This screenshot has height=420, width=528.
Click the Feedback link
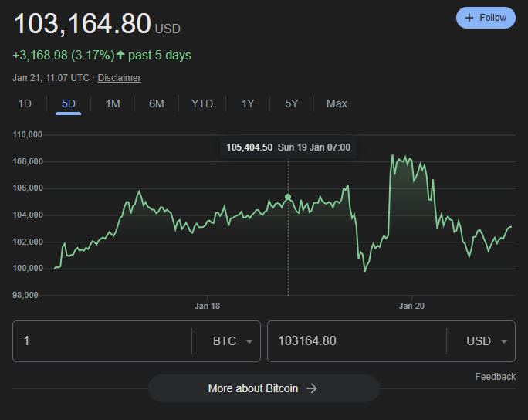point(495,377)
